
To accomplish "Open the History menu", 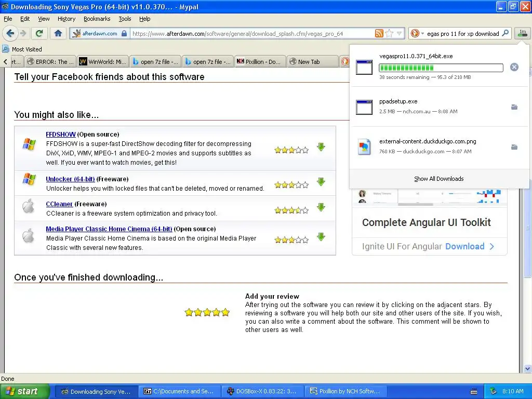I will pyautogui.click(x=66, y=19).
